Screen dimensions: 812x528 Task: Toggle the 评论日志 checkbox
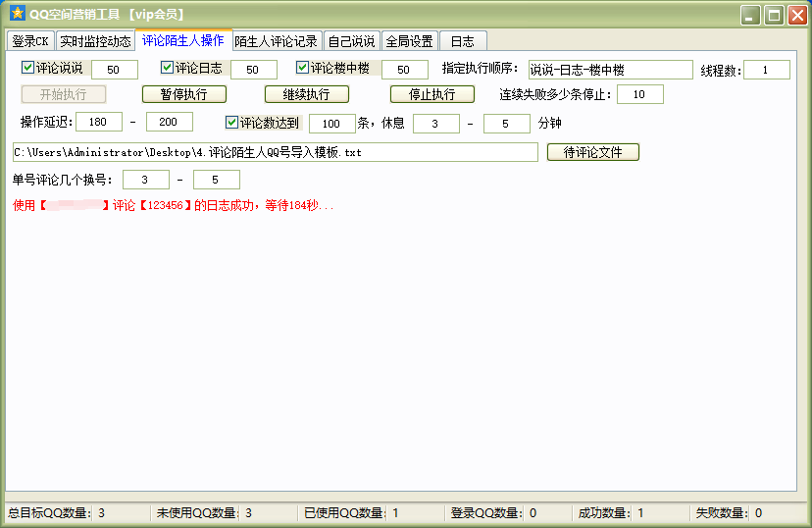[x=167, y=68]
